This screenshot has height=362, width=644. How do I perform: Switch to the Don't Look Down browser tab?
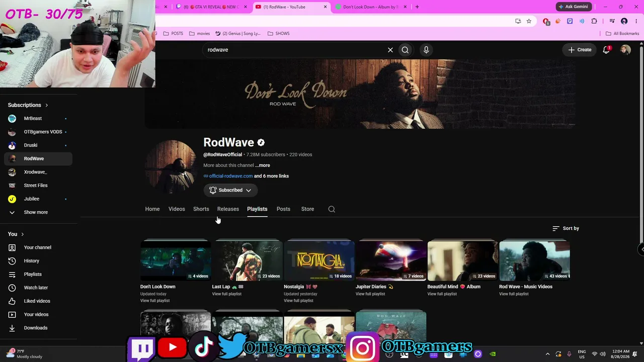pos(371,7)
